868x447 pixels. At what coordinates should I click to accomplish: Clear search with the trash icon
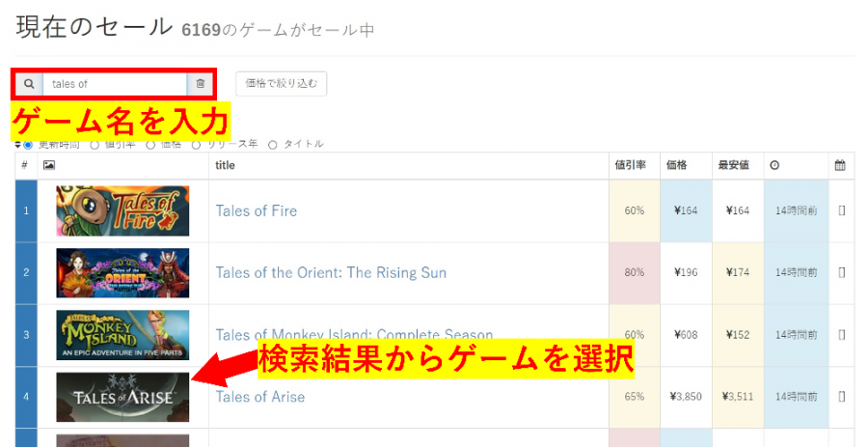tap(201, 84)
